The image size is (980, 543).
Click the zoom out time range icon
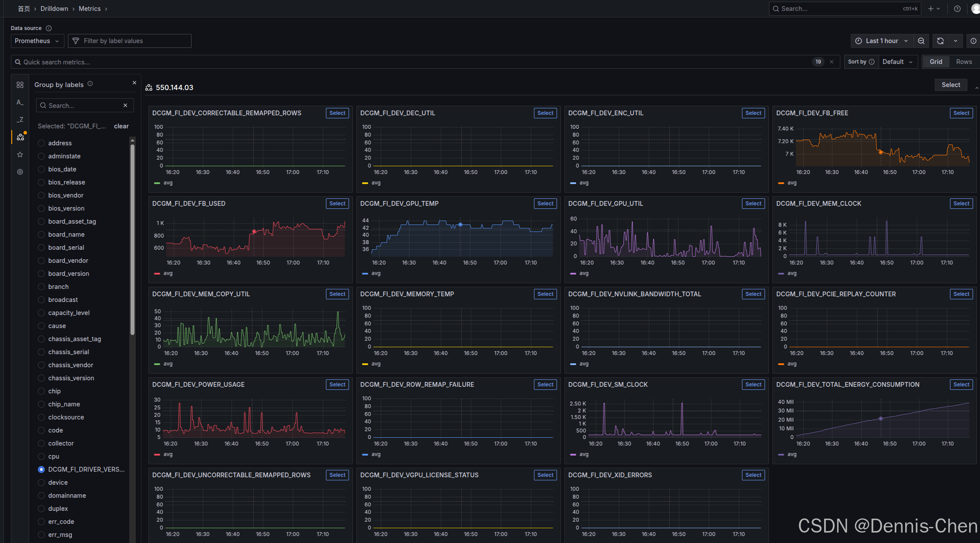[x=921, y=41]
